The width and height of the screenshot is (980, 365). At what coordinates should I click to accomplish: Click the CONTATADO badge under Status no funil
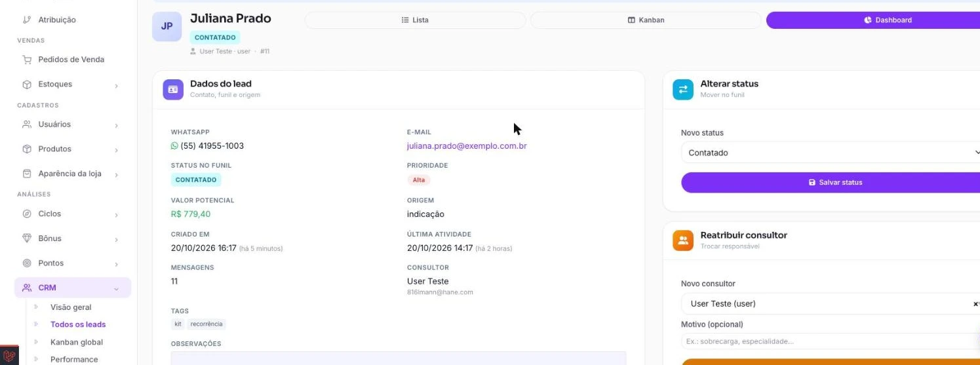tap(196, 180)
